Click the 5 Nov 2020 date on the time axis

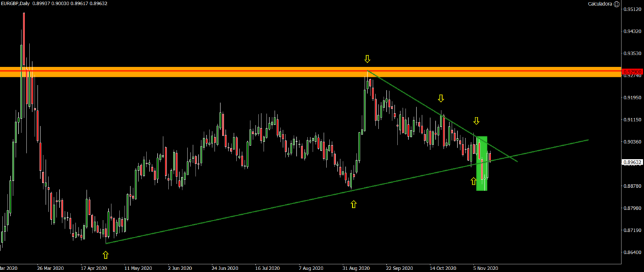(x=486, y=267)
